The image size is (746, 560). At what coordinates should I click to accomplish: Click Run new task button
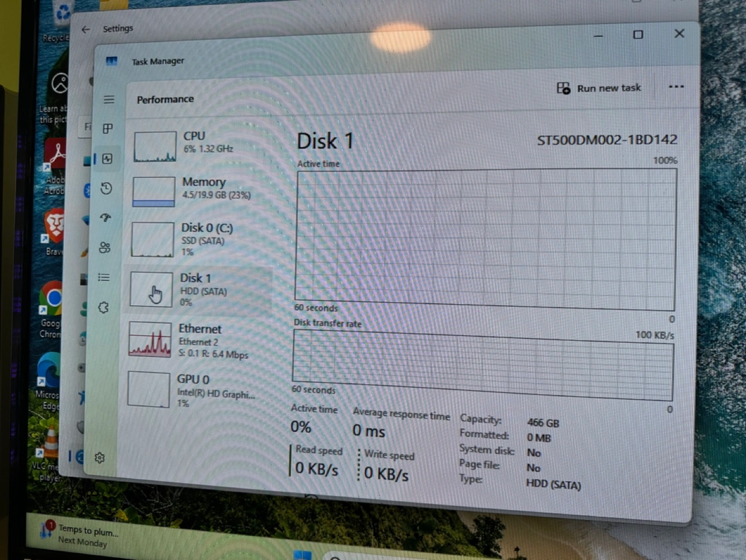[599, 88]
